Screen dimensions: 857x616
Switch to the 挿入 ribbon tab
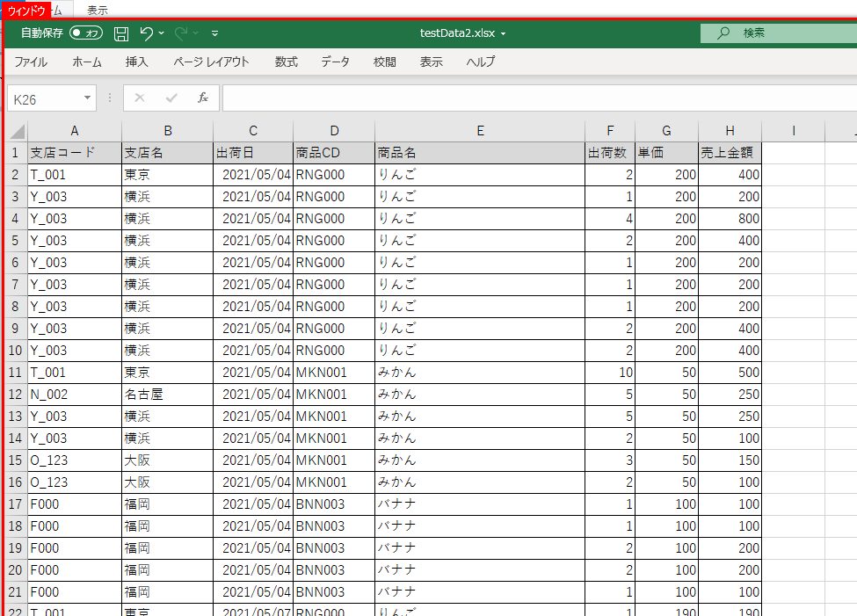pyautogui.click(x=137, y=62)
